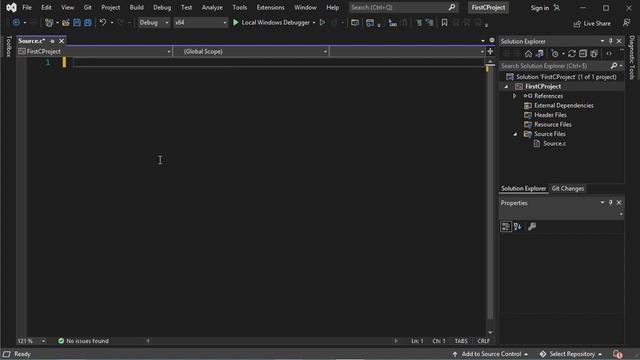Open the Global Scope dropdown
This screenshot has height=360, width=640.
pos(251,51)
